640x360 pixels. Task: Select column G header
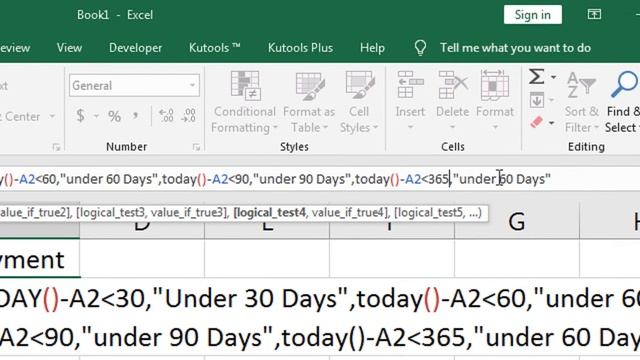coord(517,222)
